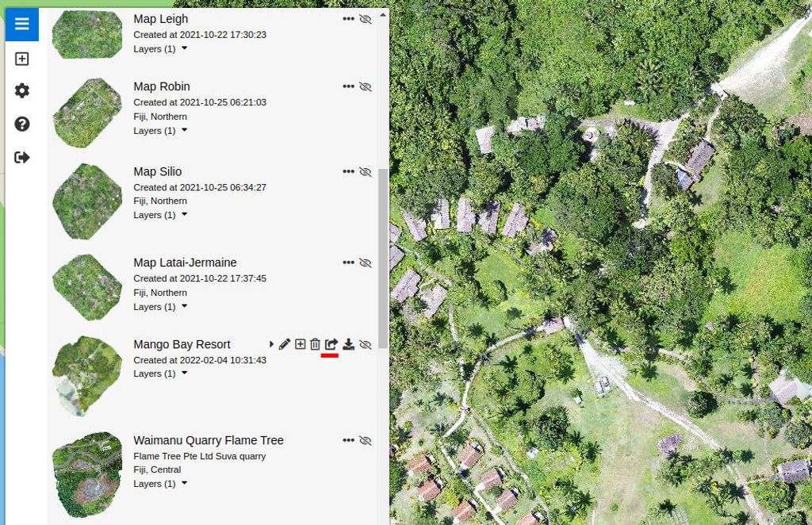Toggle visibility for Waimanu Quarry Flame Tree
The height and width of the screenshot is (525, 812).
366,440
